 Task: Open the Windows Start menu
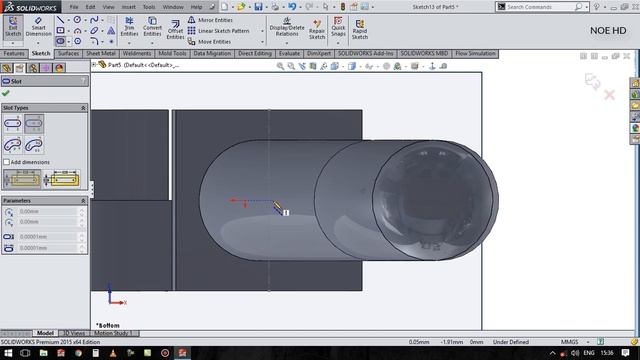coord(8,353)
